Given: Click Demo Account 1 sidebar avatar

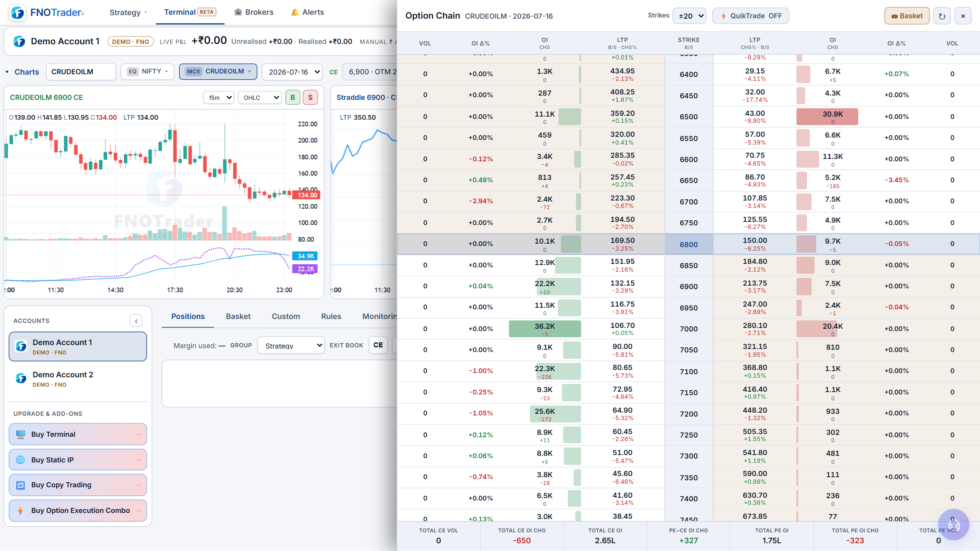Looking at the screenshot, I should click(x=21, y=346).
